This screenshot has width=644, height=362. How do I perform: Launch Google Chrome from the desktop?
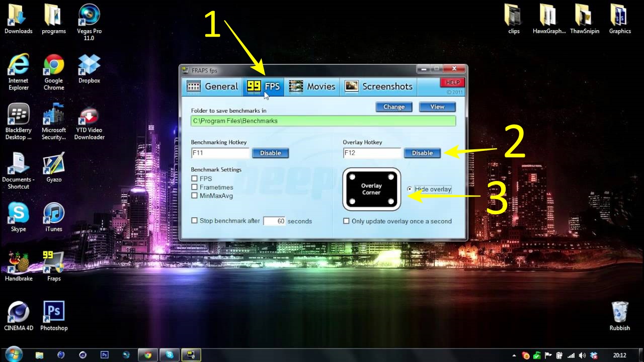click(x=53, y=65)
